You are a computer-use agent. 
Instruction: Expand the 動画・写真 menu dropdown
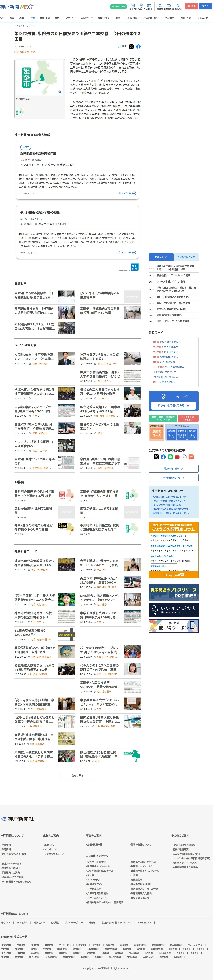click(187, 18)
